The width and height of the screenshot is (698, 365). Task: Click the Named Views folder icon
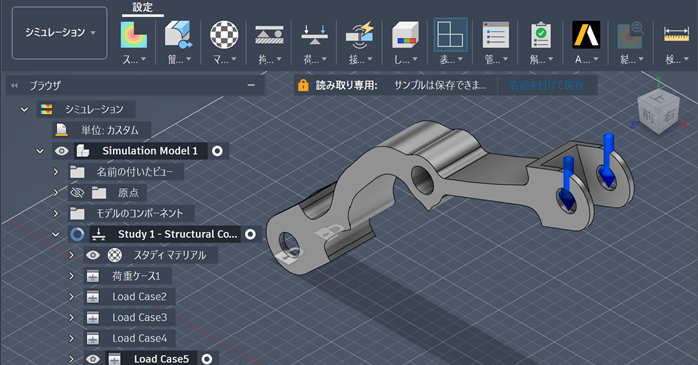77,172
